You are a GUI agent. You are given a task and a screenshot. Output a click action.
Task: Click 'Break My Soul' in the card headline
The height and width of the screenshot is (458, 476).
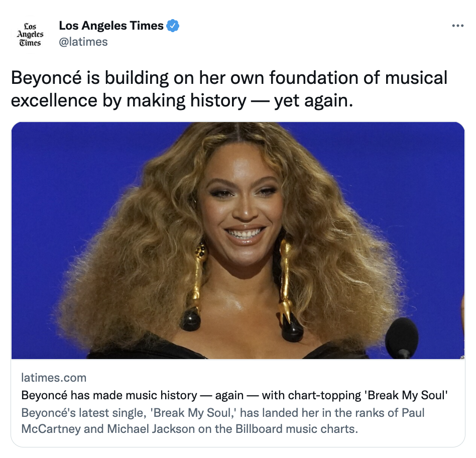[406, 395]
